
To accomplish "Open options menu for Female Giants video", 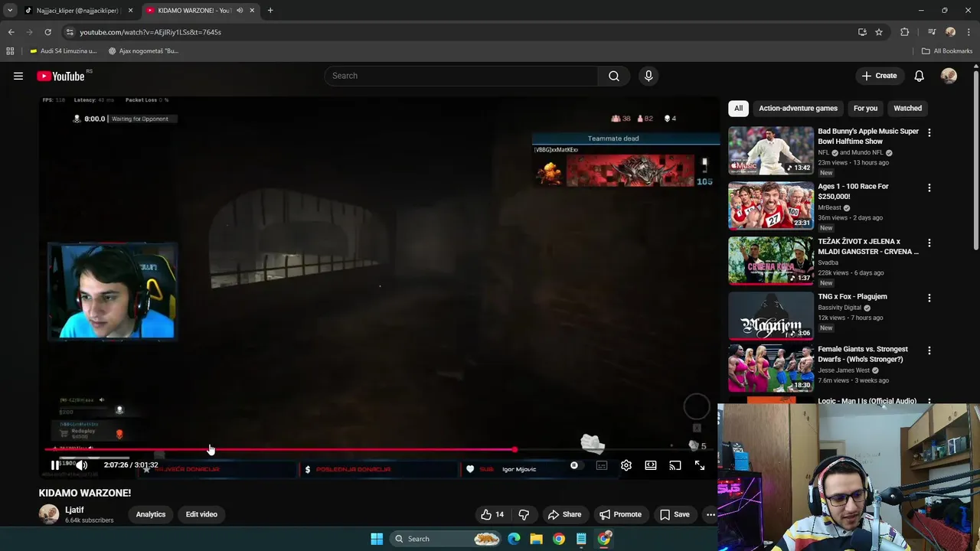I will (x=929, y=350).
